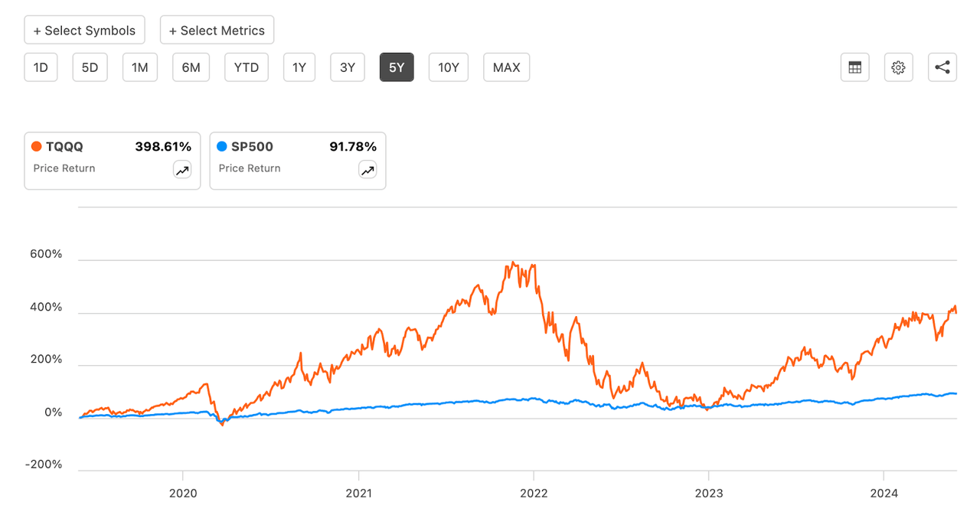This screenshot has width=980, height=528.
Task: Choose the 1Y time range
Action: [x=299, y=67]
